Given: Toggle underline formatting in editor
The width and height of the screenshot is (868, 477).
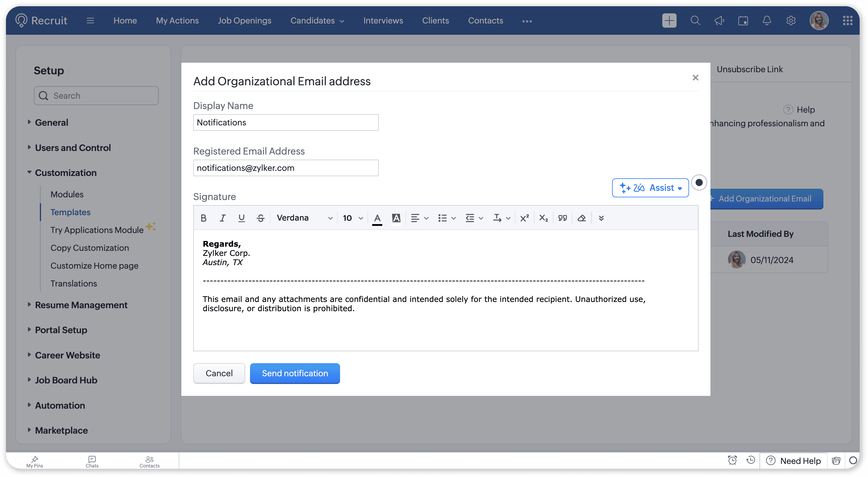Looking at the screenshot, I should point(241,218).
